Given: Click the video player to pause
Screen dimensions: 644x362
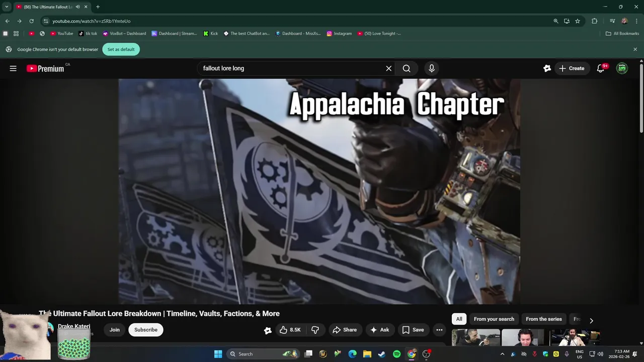Looking at the screenshot, I should pyautogui.click(x=319, y=191).
